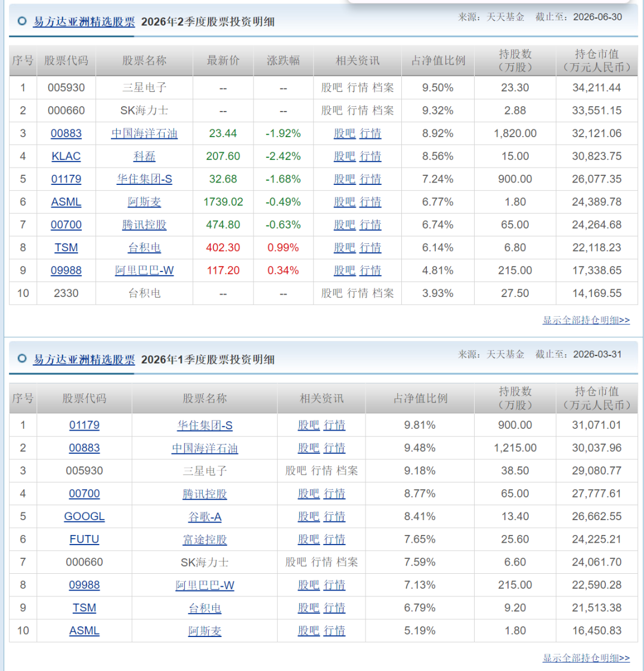Viewport: 644px width, 671px height.
Task: Open 阿斯麦 link in Q1 table
Action: (x=205, y=631)
